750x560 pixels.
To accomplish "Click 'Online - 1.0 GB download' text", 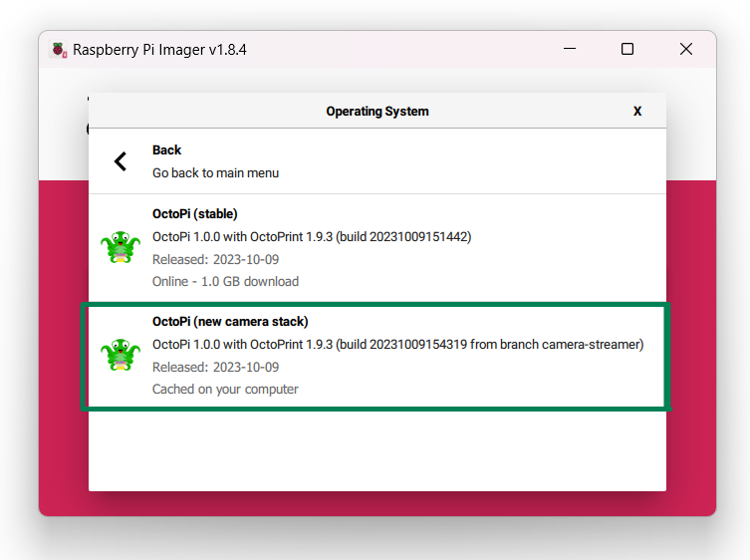I will pos(225,281).
